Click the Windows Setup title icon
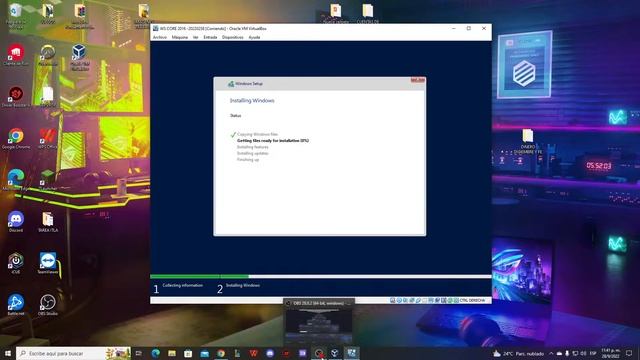The width and height of the screenshot is (640, 360). pos(231,84)
